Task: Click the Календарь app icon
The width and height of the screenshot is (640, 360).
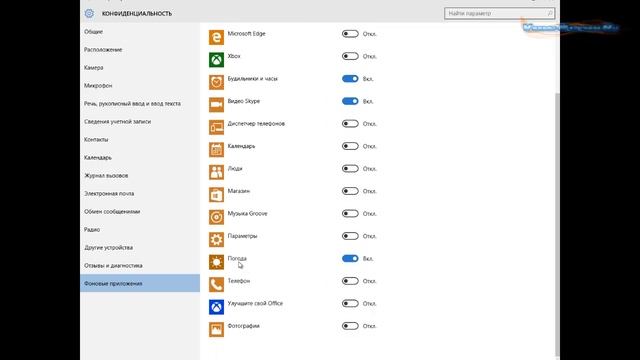Action: 216,149
